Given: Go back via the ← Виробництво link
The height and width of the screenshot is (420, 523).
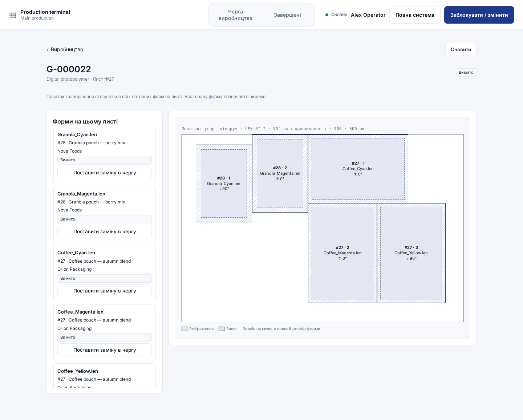Looking at the screenshot, I should (x=65, y=49).
